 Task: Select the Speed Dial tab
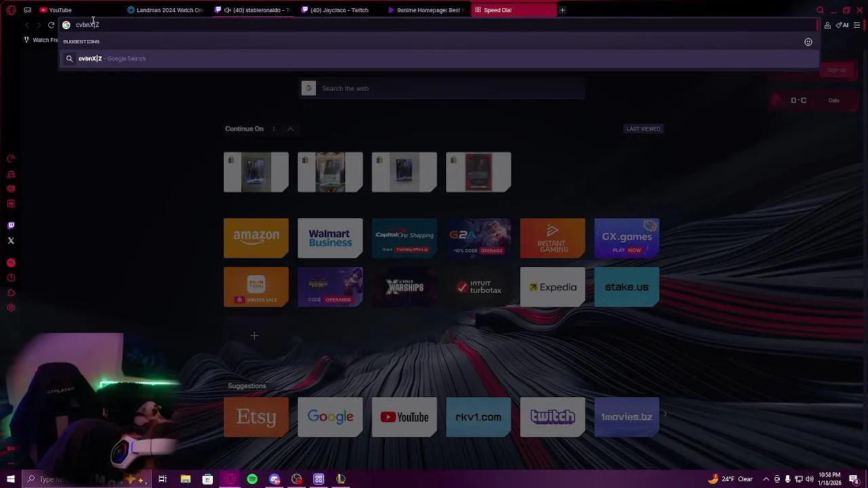tap(513, 10)
